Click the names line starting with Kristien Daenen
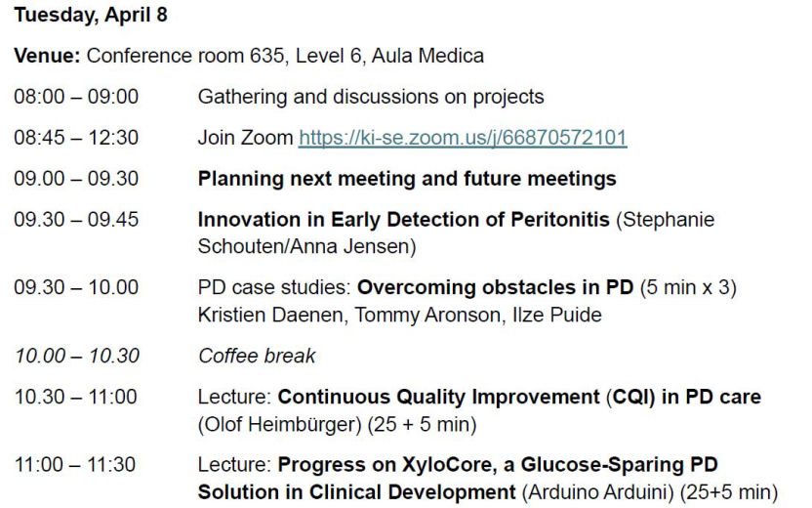This screenshot has width=812, height=508. coord(400,315)
